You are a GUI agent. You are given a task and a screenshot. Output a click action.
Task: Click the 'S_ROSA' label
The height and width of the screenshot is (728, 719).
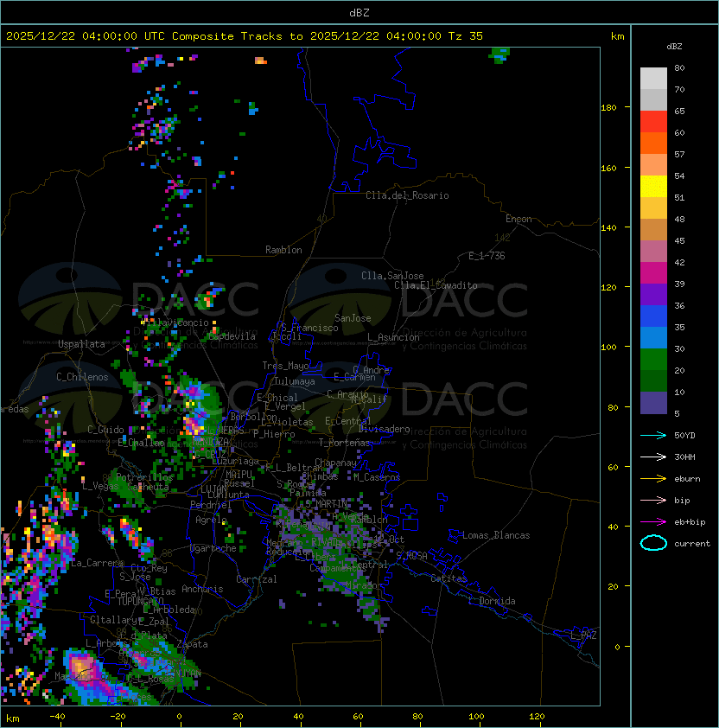point(411,556)
